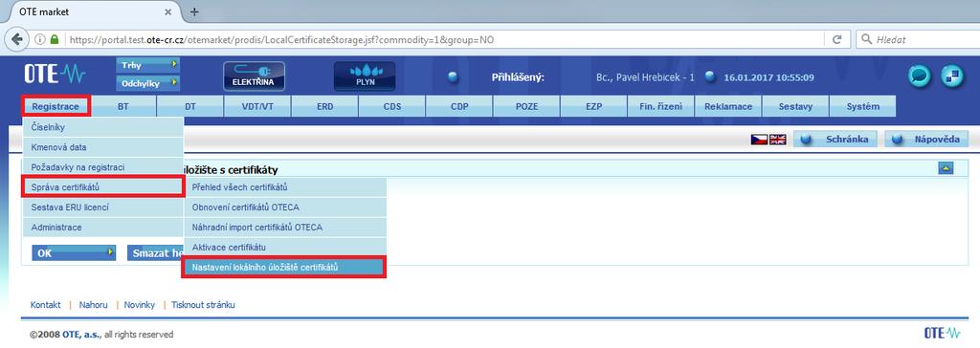Click the browser back arrow
This screenshot has height=348, width=980.
coord(17,39)
